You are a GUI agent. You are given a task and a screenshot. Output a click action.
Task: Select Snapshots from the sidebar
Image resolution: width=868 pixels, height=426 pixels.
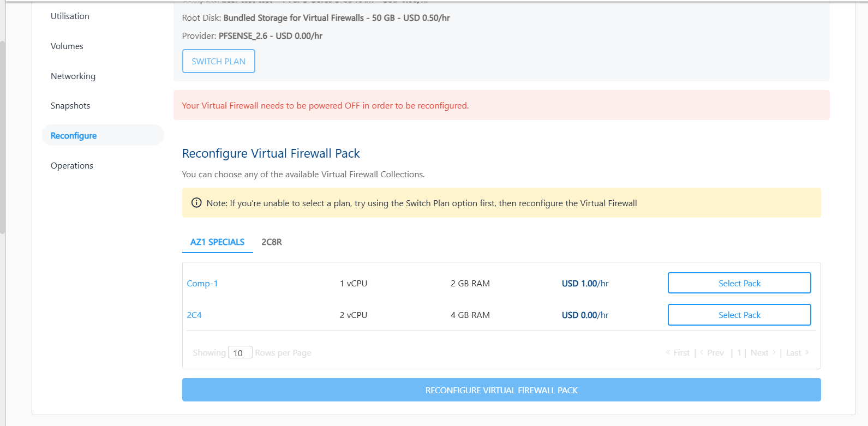pyautogui.click(x=70, y=106)
